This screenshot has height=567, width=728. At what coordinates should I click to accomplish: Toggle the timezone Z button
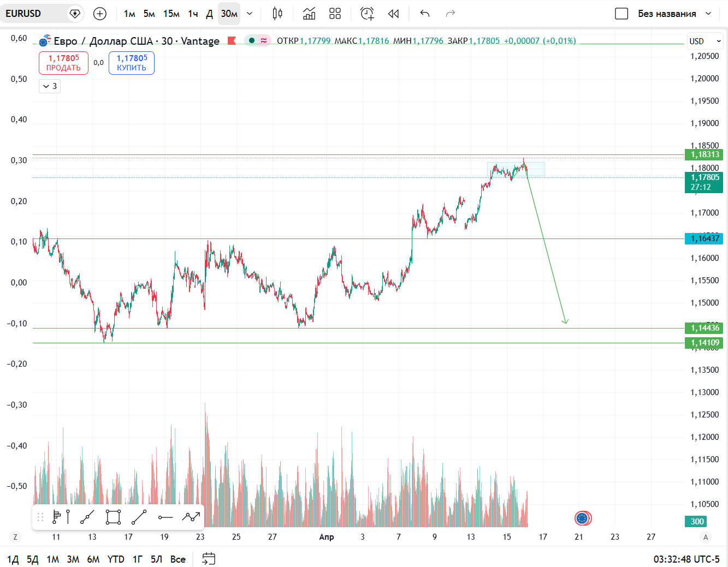15,537
